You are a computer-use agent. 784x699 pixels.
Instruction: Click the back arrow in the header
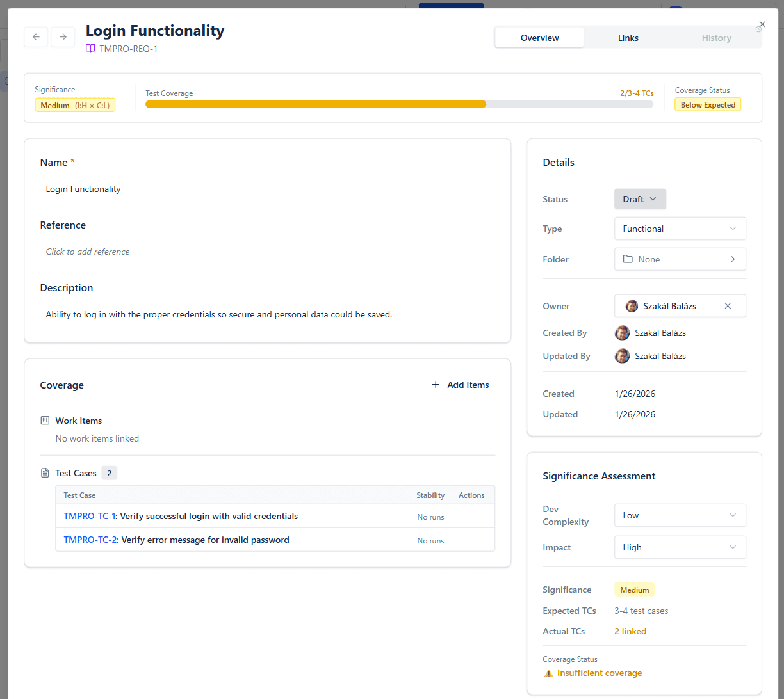point(36,37)
